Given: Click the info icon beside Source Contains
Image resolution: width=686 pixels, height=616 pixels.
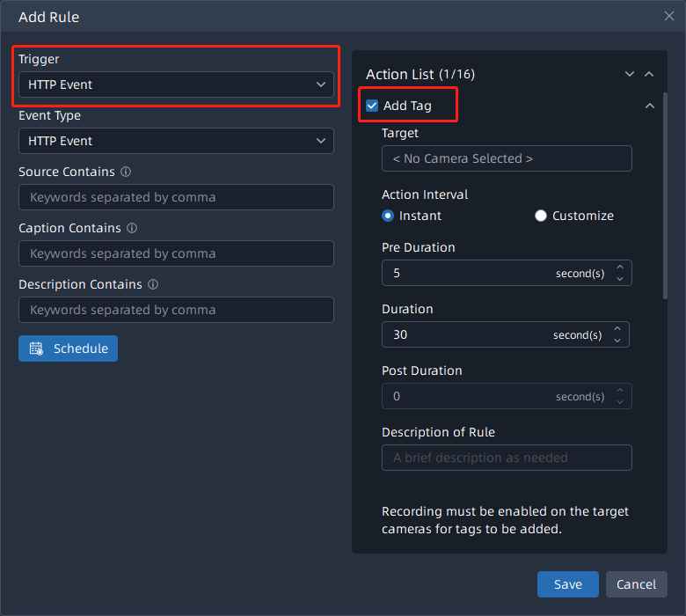Looking at the screenshot, I should [x=126, y=172].
